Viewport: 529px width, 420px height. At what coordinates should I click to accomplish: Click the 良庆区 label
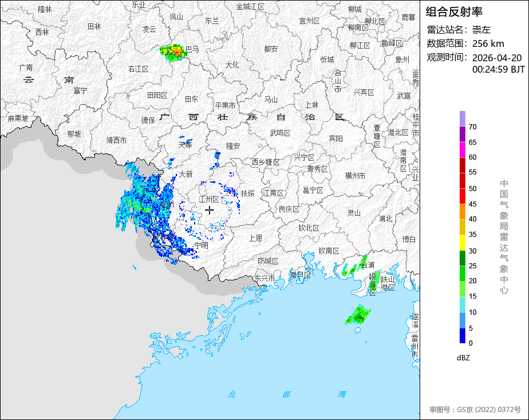click(x=289, y=209)
